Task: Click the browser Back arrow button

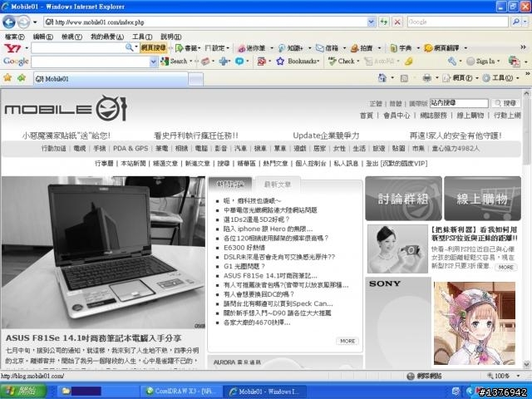Action: 9,22
